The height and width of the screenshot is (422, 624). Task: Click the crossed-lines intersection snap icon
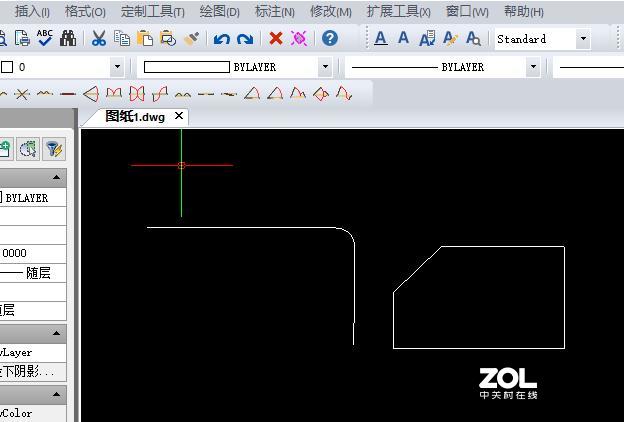pyautogui.click(x=22, y=94)
